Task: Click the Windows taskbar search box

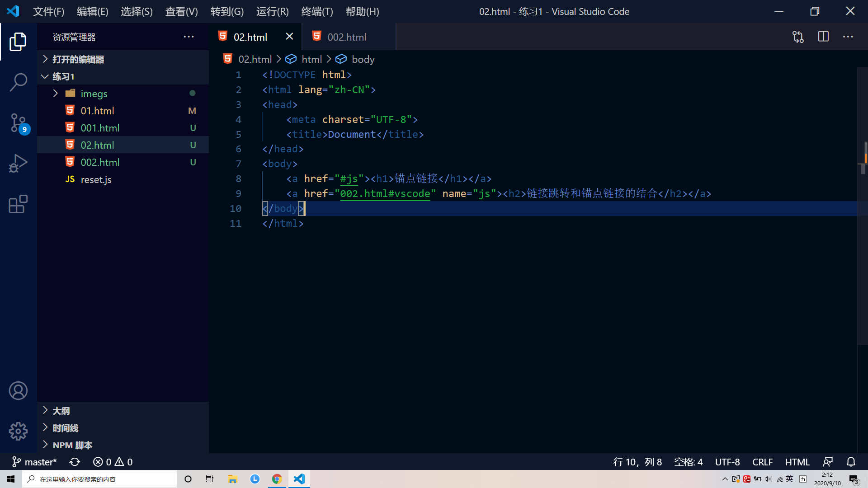Action: tap(99, 479)
